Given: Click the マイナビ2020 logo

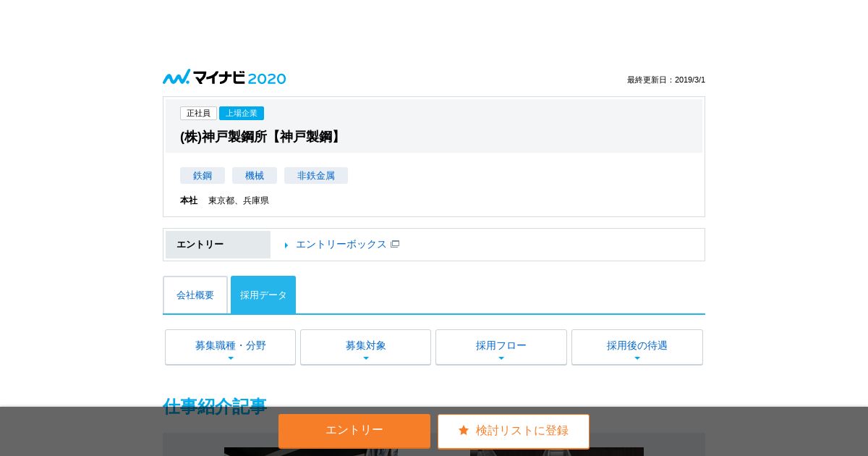Looking at the screenshot, I should pyautogui.click(x=224, y=77).
